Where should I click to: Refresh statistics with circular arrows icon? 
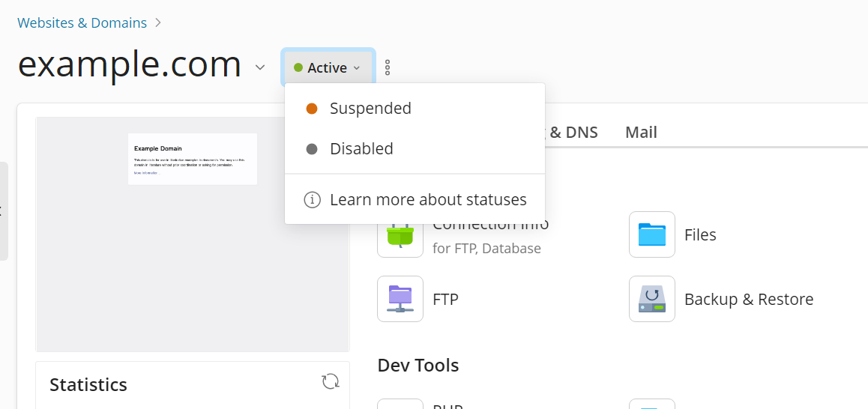coord(330,381)
